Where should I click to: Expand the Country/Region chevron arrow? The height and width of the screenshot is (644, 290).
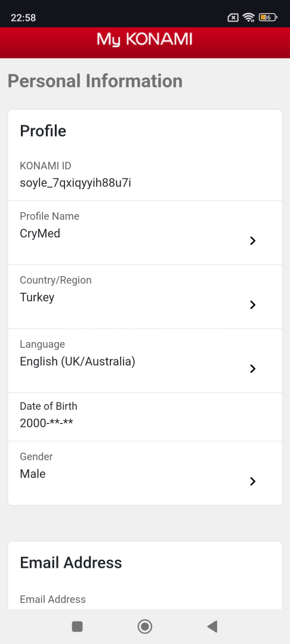tap(252, 305)
